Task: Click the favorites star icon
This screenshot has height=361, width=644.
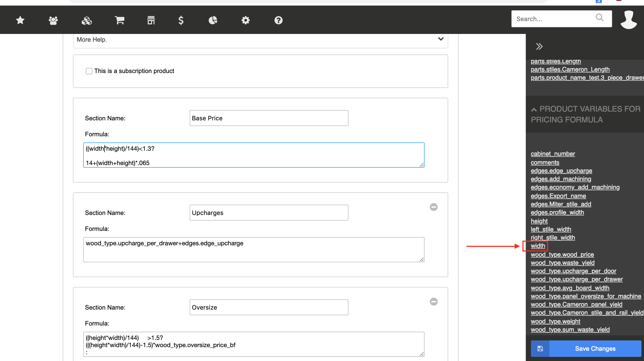Action: [x=20, y=20]
